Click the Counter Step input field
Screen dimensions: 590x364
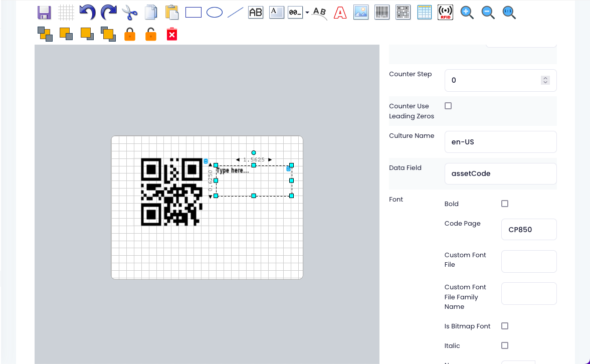pyautogui.click(x=500, y=80)
